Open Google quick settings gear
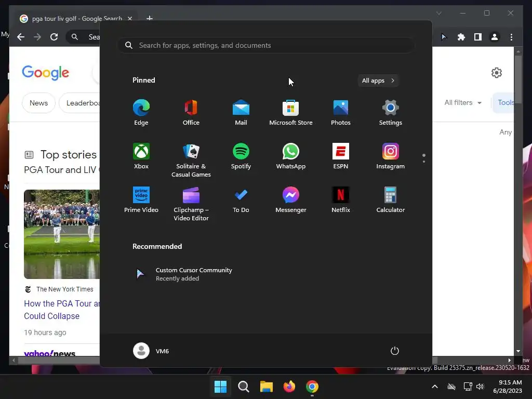The width and height of the screenshot is (532, 399). pos(496,73)
